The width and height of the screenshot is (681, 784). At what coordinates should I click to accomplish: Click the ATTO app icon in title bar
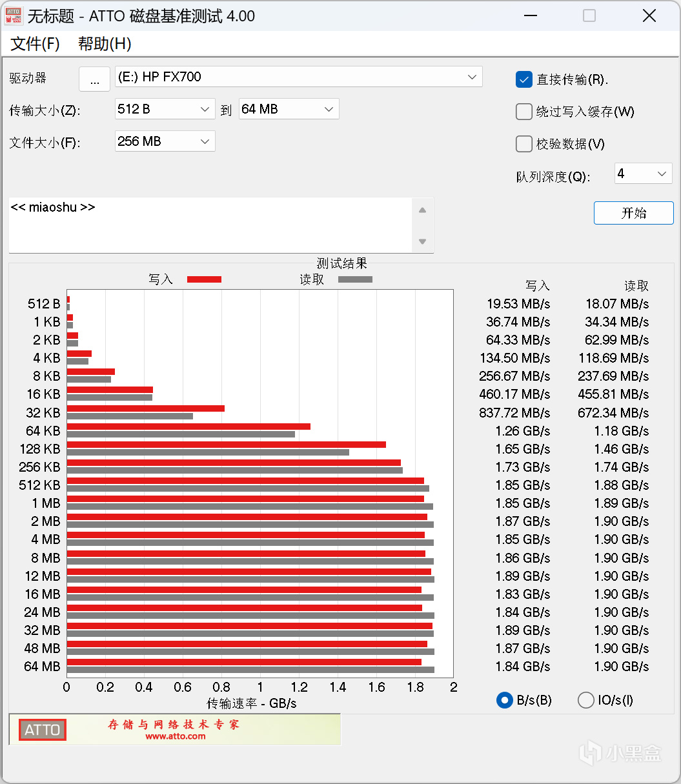[14, 16]
